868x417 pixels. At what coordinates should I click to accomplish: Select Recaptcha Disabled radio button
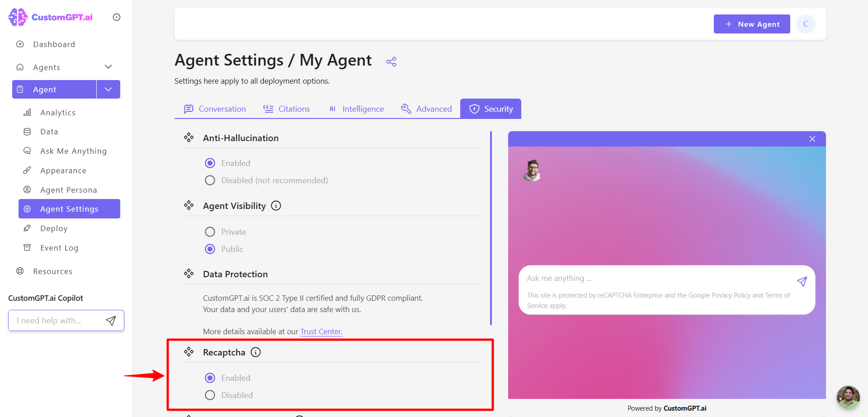click(x=210, y=395)
